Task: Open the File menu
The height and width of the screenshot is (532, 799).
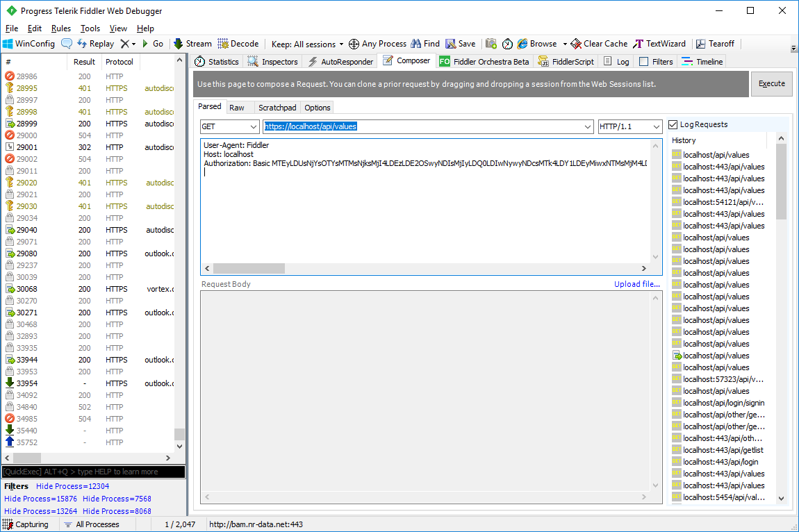Action: coord(12,28)
